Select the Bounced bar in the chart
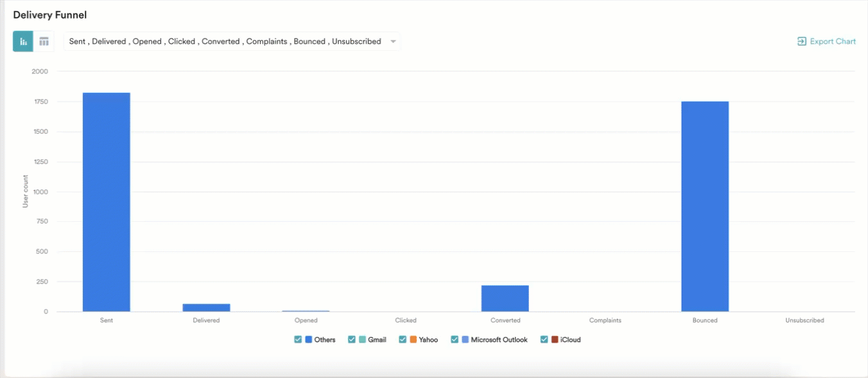The width and height of the screenshot is (868, 378). [704, 206]
